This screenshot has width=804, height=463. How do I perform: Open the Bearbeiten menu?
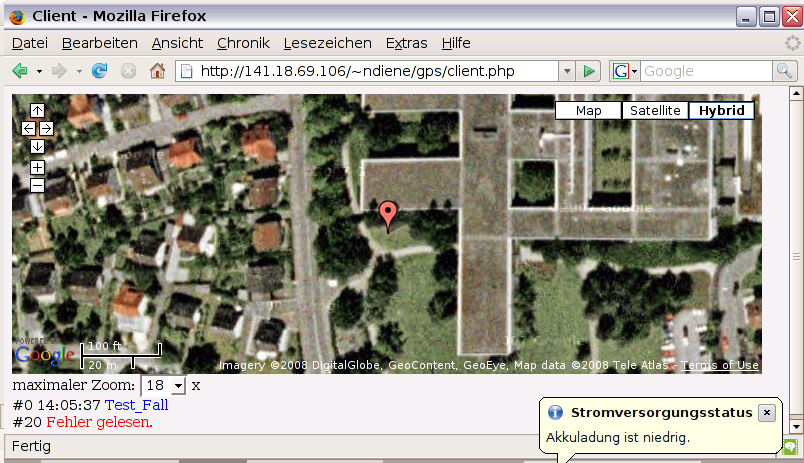[x=99, y=43]
